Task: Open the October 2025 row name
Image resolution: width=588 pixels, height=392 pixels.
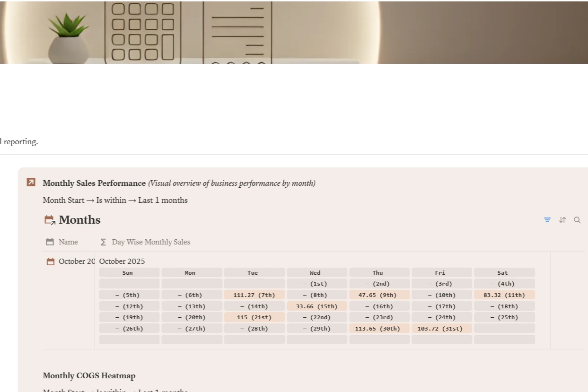Action: [x=77, y=261]
